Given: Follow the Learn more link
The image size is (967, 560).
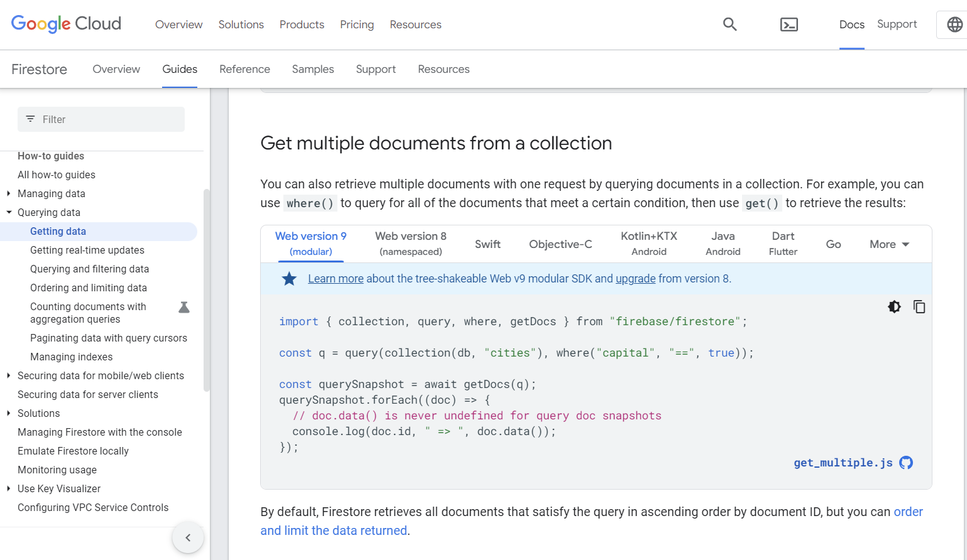Looking at the screenshot, I should 336,279.
